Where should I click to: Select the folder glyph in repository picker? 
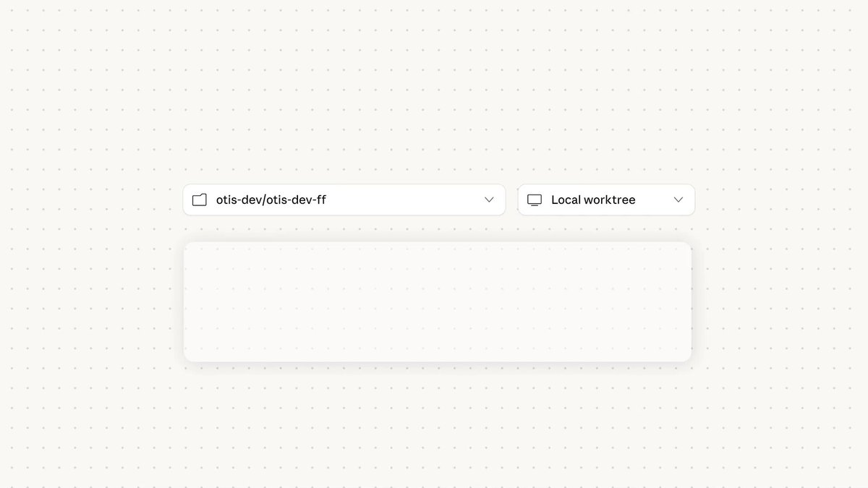[x=200, y=200]
